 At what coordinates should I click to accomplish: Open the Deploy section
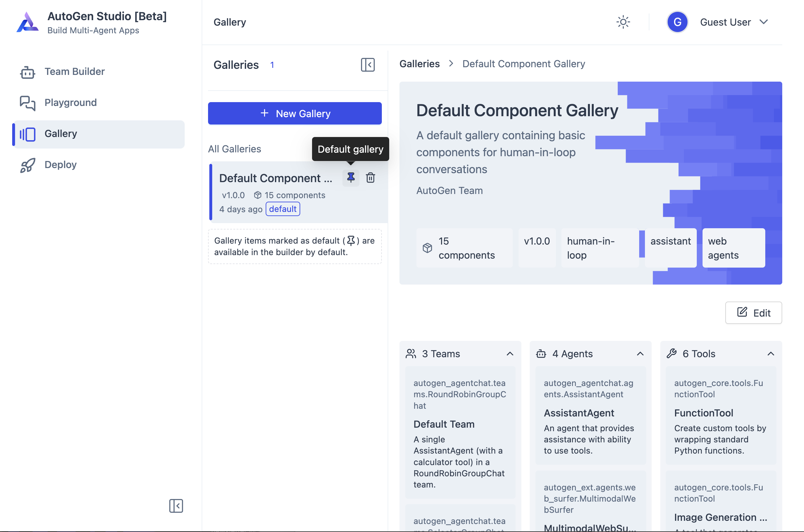point(60,165)
